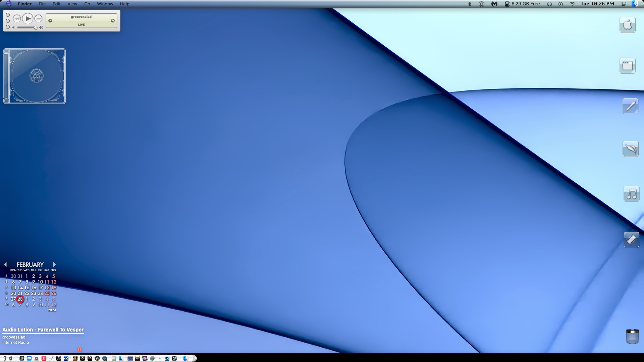This screenshot has width=644, height=362.
Task: Open the pencil desktop icon
Action: (630, 106)
